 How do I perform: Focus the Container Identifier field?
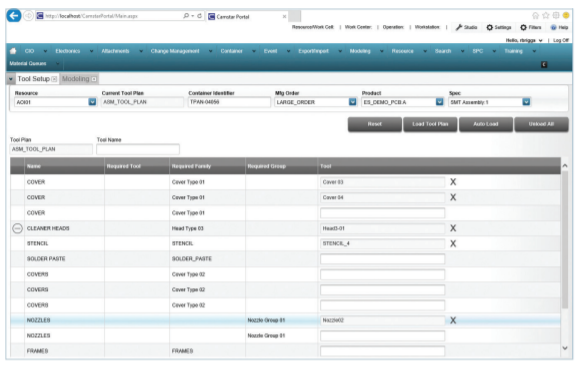tap(229, 102)
